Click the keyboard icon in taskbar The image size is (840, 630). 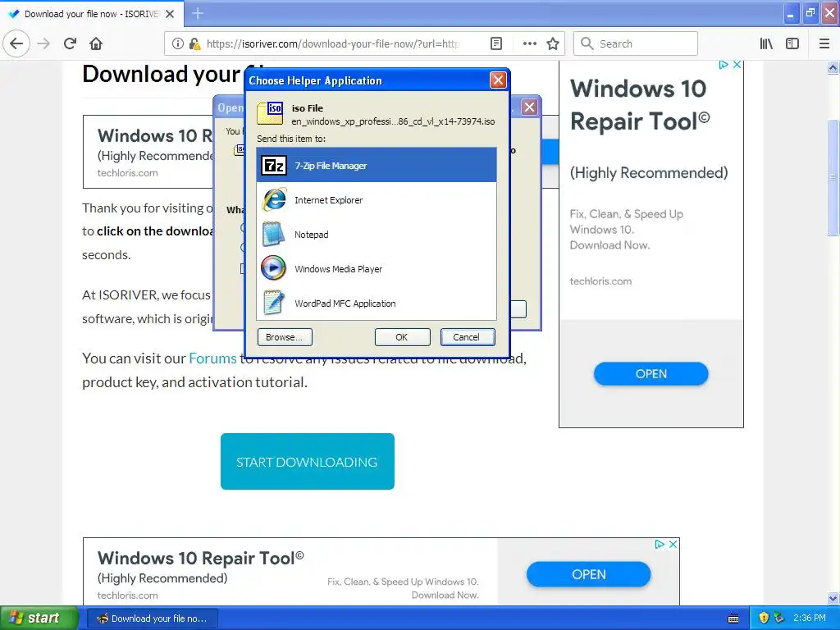[733, 619]
